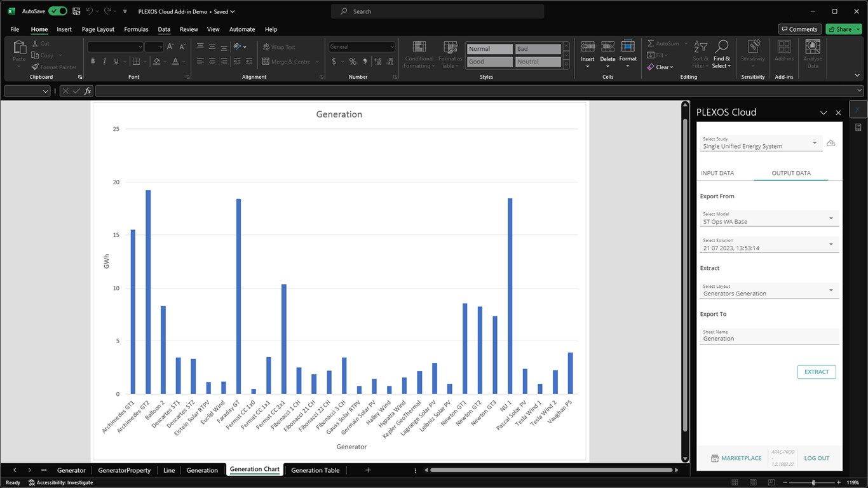Click the Insert Cells icon

[588, 47]
